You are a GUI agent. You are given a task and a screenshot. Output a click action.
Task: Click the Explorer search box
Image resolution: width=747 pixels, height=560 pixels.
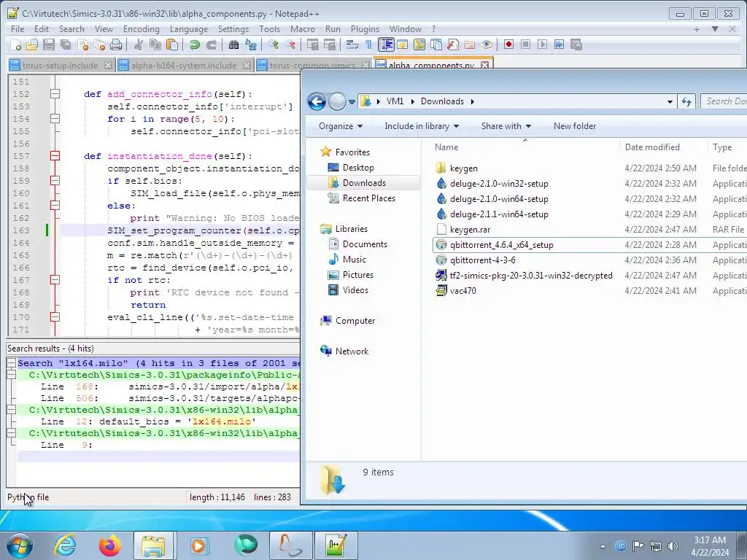click(x=724, y=101)
